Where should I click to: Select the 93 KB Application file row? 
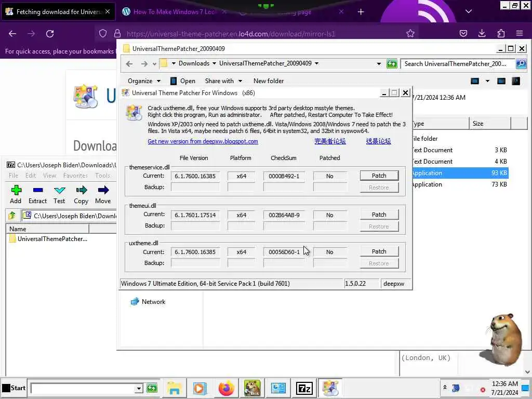(x=459, y=173)
